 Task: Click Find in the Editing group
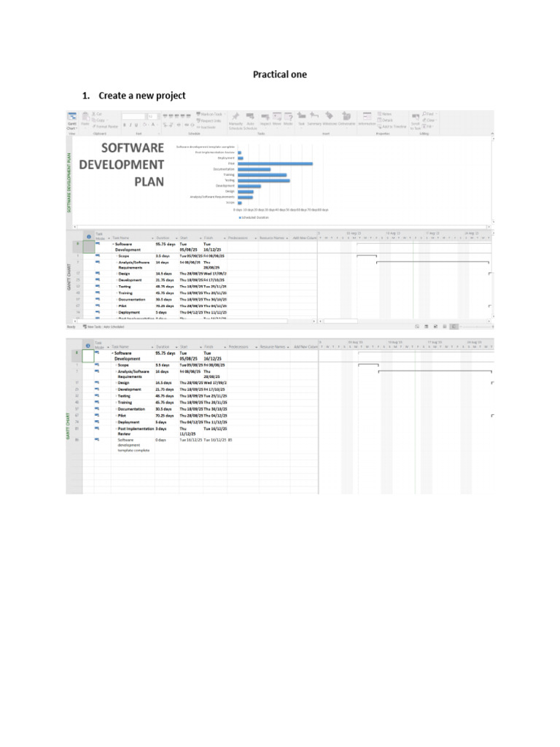(429, 115)
